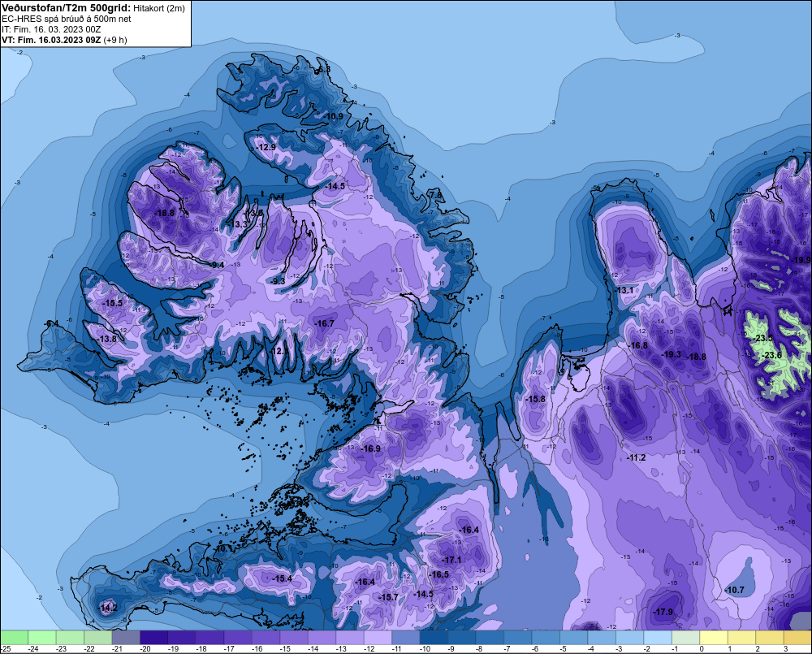Click the -16.8 temperature label
The image size is (812, 654).
pyautogui.click(x=638, y=345)
